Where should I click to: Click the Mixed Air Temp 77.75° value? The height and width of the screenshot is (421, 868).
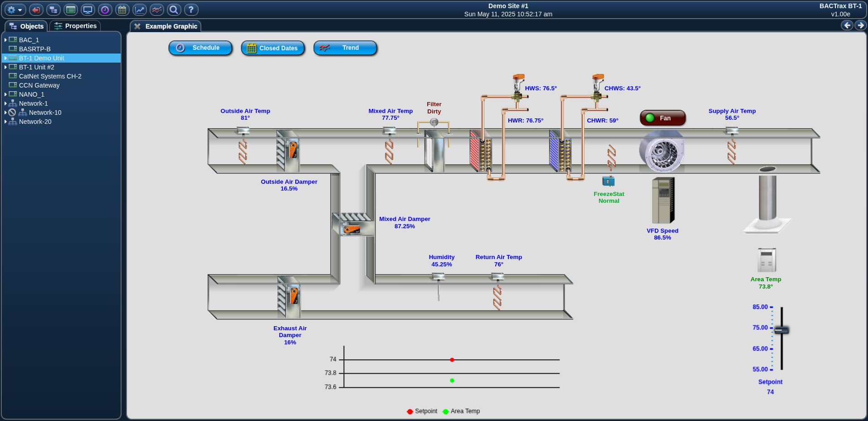click(390, 118)
